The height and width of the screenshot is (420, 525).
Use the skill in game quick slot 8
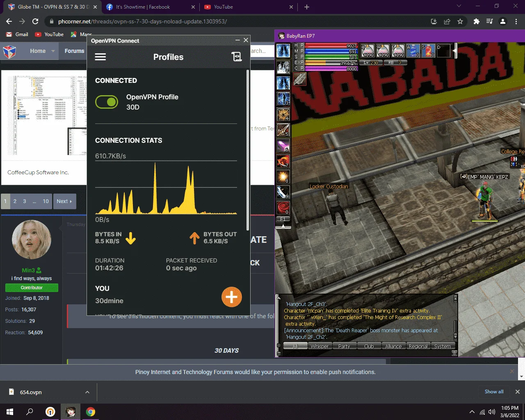[283, 176]
